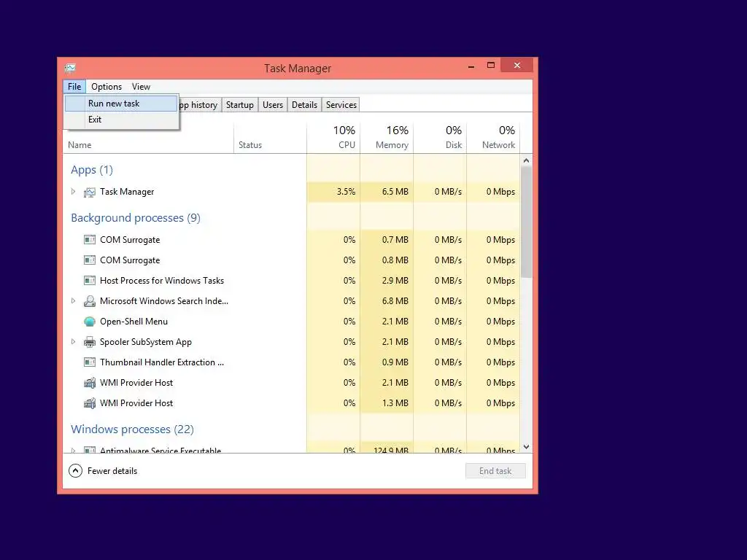Select the Background processes (9) heading

pos(136,218)
